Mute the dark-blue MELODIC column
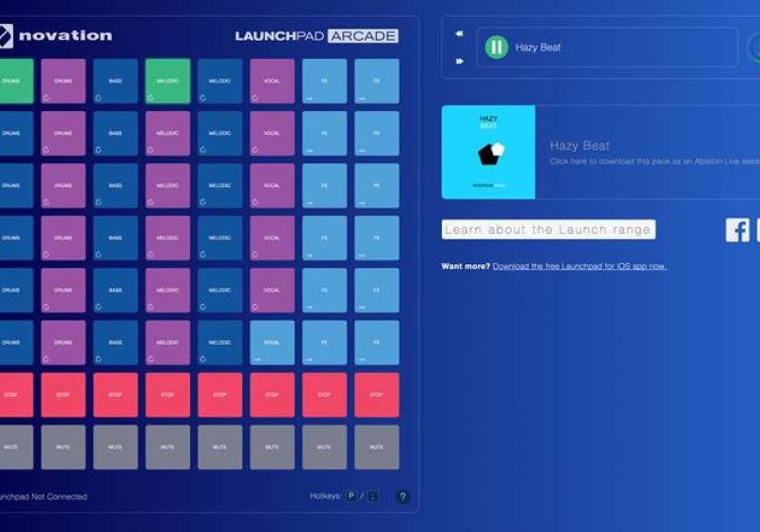This screenshot has height=532, width=760. pyautogui.click(x=220, y=447)
